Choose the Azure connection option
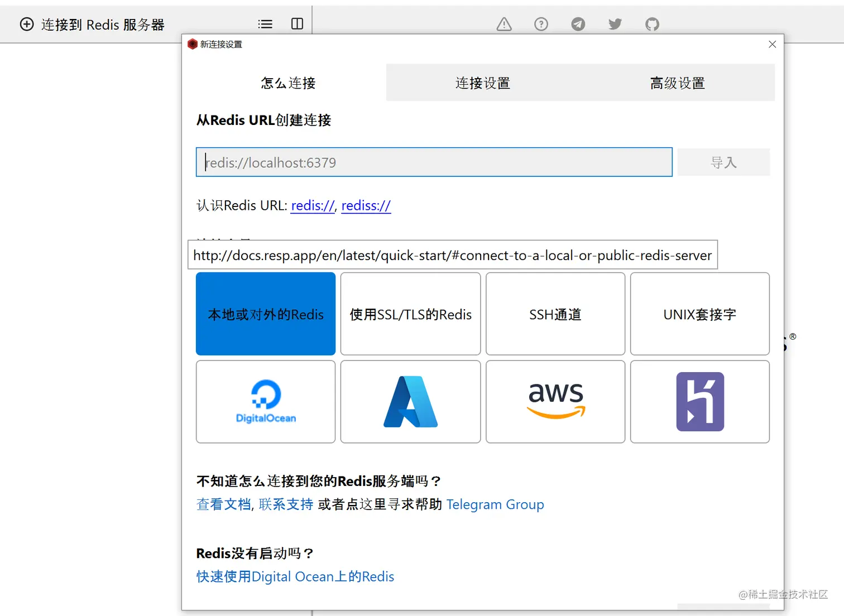This screenshot has height=616, width=844. pyautogui.click(x=411, y=402)
